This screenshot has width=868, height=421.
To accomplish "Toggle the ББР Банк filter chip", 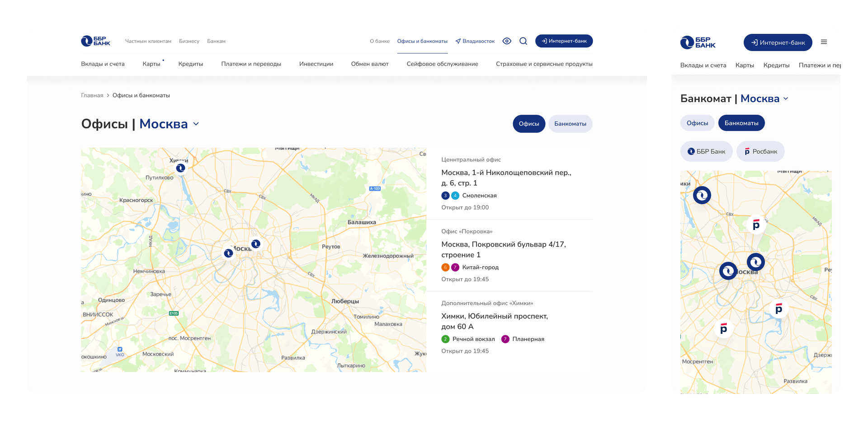I will [706, 151].
